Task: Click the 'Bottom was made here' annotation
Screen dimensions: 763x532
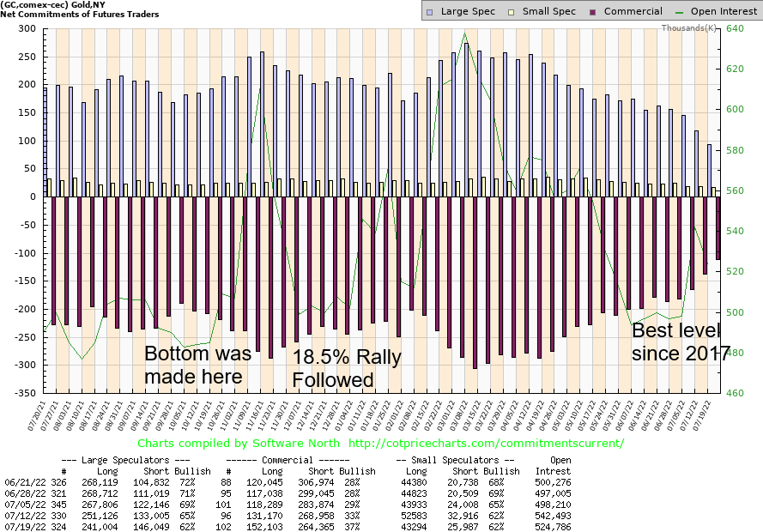Action: click(x=194, y=366)
